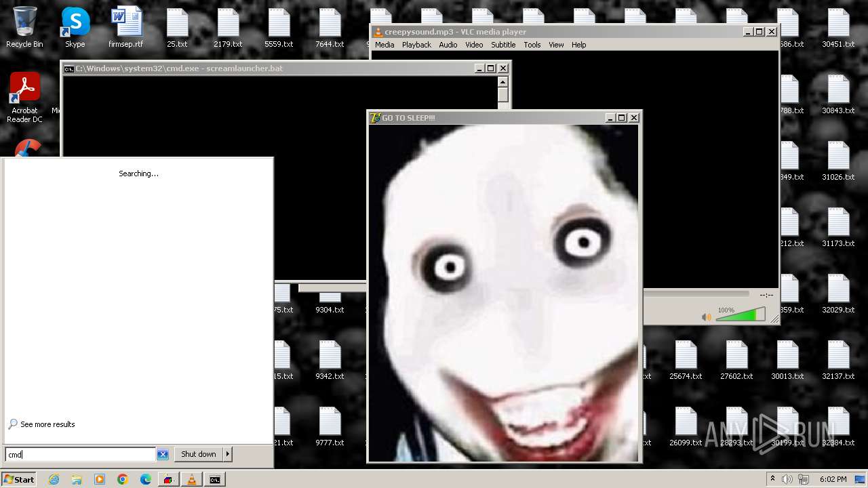Open the VLC Audio menu
Image resolution: width=868 pixels, height=488 pixels.
448,45
